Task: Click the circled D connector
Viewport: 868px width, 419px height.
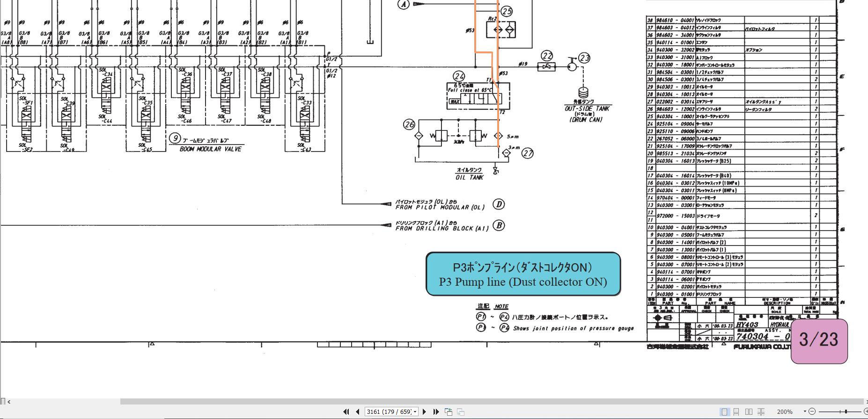Action: [x=499, y=204]
